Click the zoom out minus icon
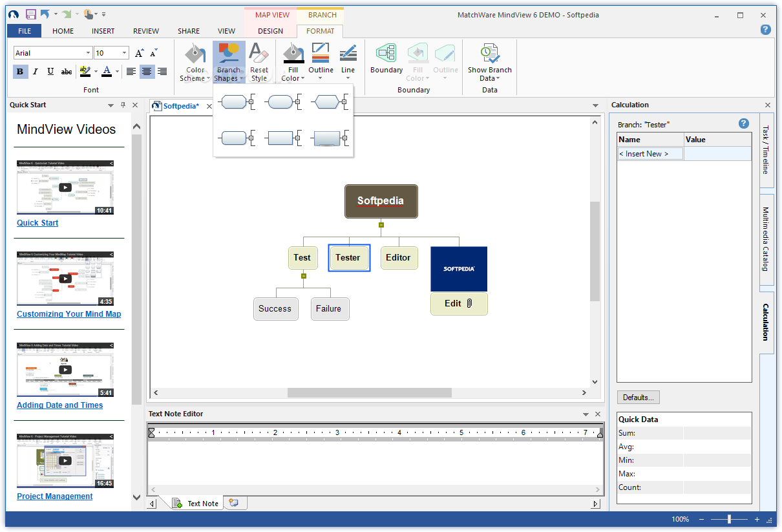 (702, 519)
